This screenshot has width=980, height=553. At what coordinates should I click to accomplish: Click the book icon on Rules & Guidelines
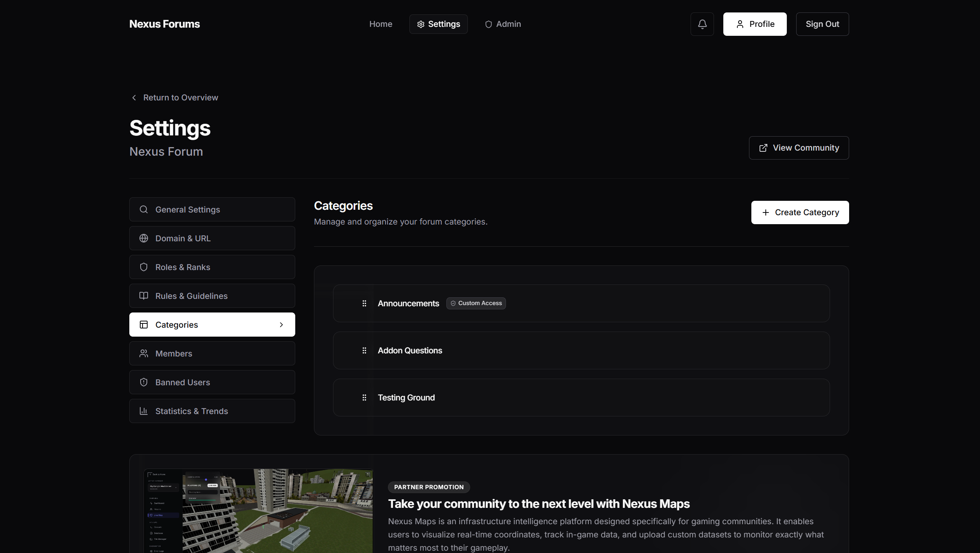pos(144,296)
